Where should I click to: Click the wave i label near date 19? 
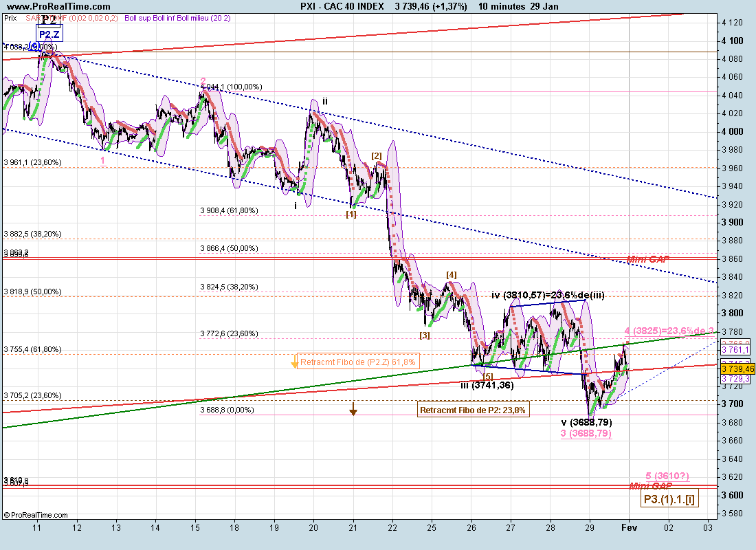pyautogui.click(x=296, y=206)
